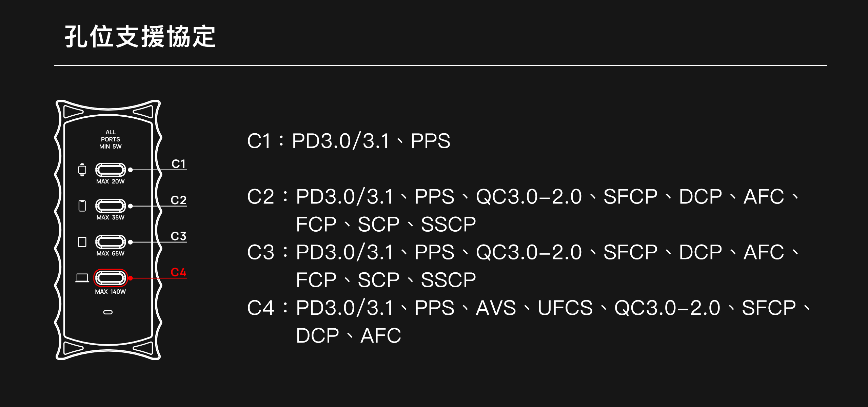
Task: Select the MAX 65W USB-C port
Action: (x=111, y=242)
